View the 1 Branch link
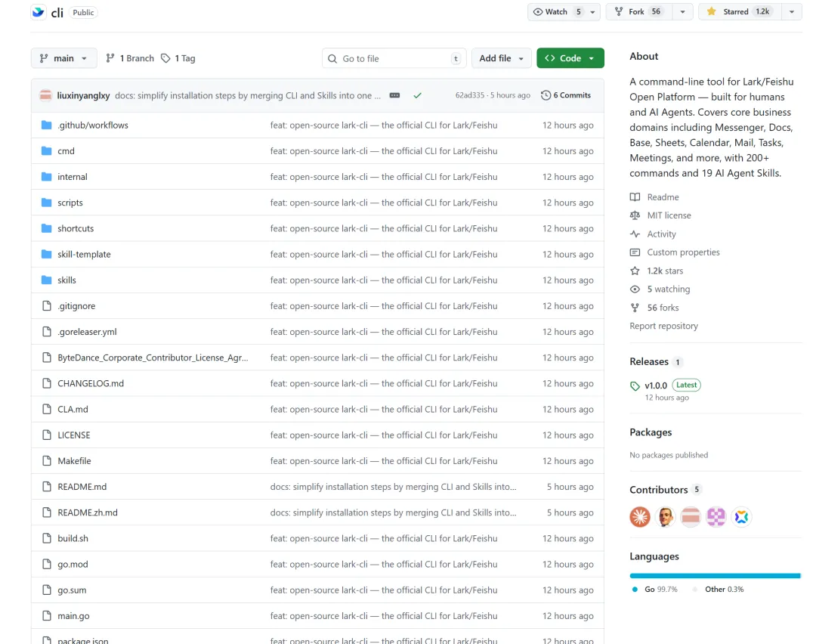The height and width of the screenshot is (644, 816). click(x=130, y=58)
